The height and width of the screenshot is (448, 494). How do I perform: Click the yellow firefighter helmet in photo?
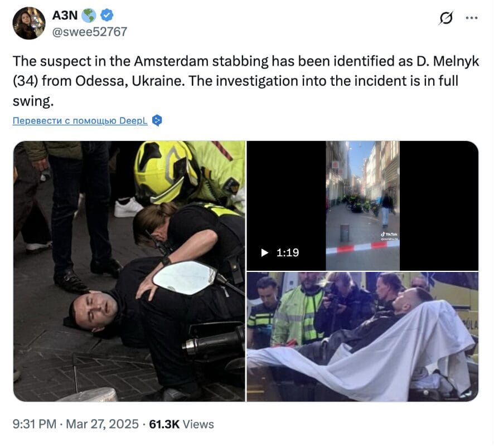(x=166, y=172)
